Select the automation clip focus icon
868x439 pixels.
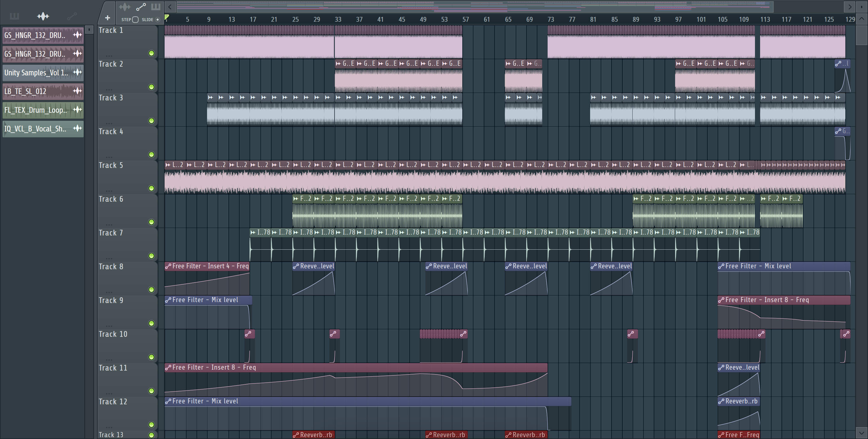(x=141, y=7)
